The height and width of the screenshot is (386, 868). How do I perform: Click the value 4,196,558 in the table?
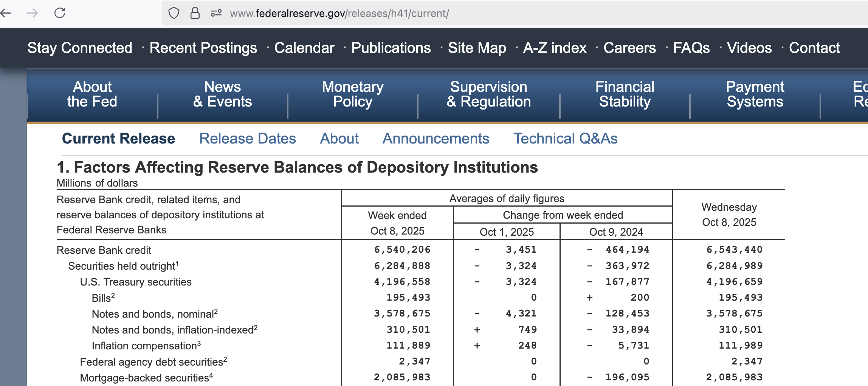402,282
